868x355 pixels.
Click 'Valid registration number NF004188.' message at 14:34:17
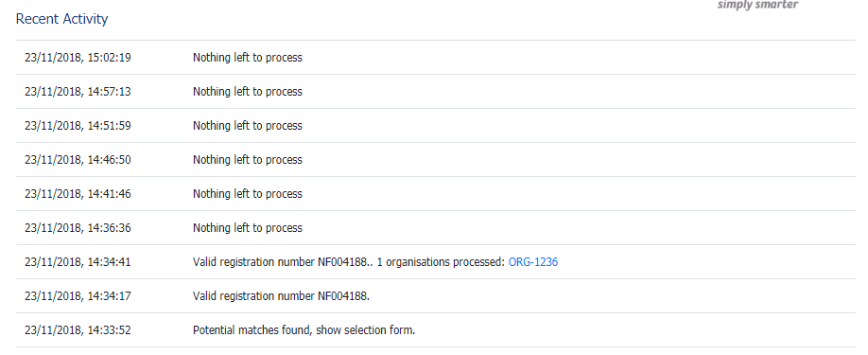pos(281,295)
